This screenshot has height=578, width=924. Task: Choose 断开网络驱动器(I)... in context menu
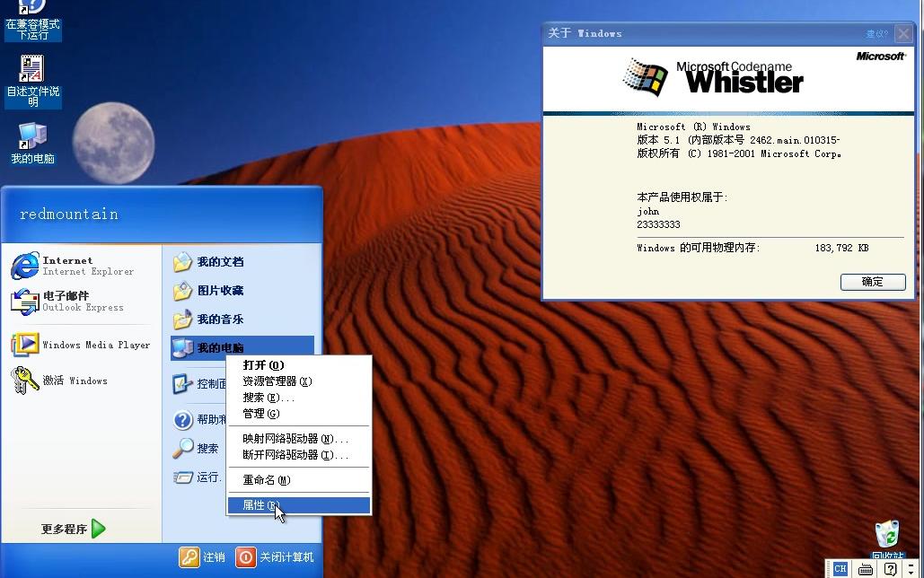pos(298,455)
